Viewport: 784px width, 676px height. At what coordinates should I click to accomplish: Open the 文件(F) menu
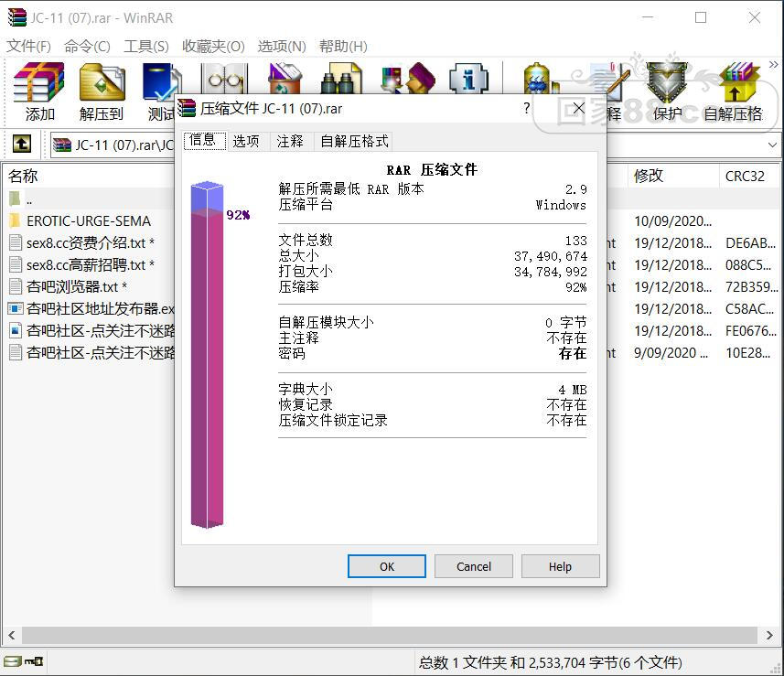28,47
